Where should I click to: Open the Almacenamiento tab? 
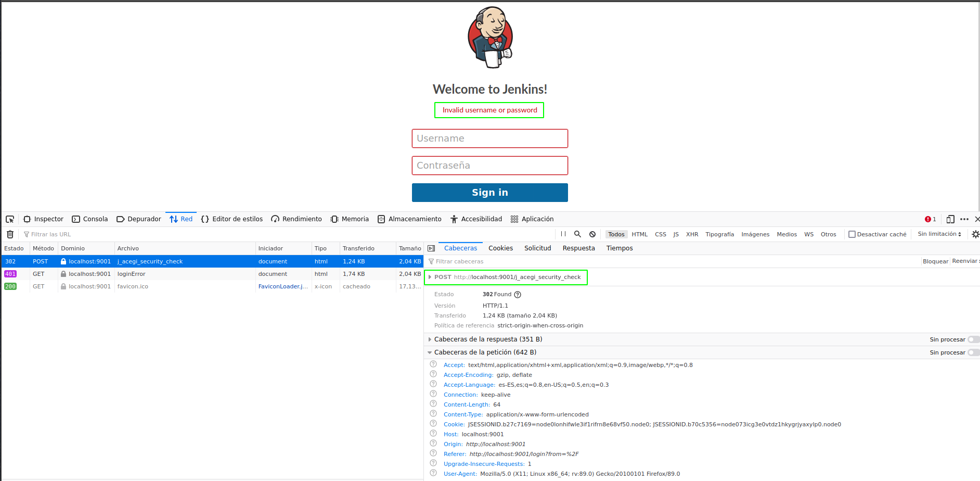click(x=409, y=219)
